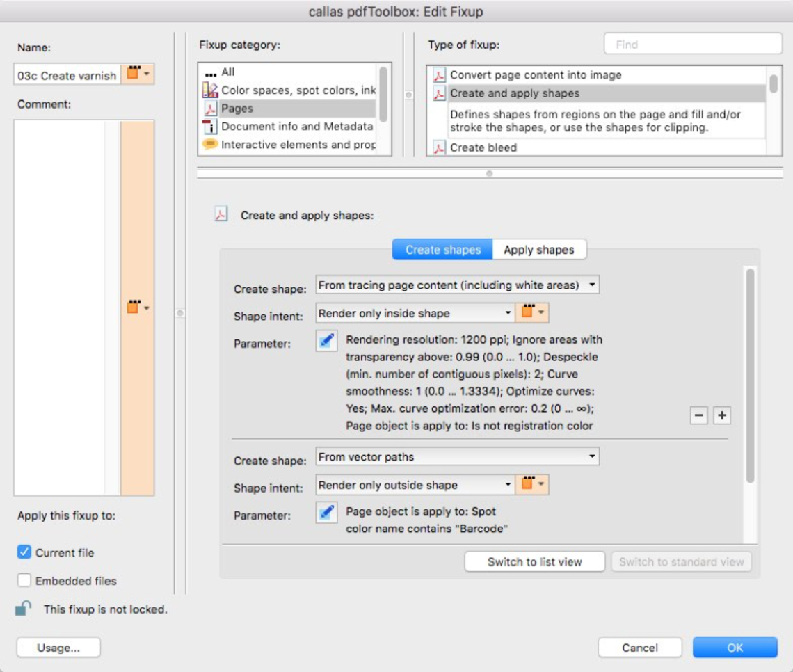Open the 'From vector paths' create shape dropdown

point(457,456)
